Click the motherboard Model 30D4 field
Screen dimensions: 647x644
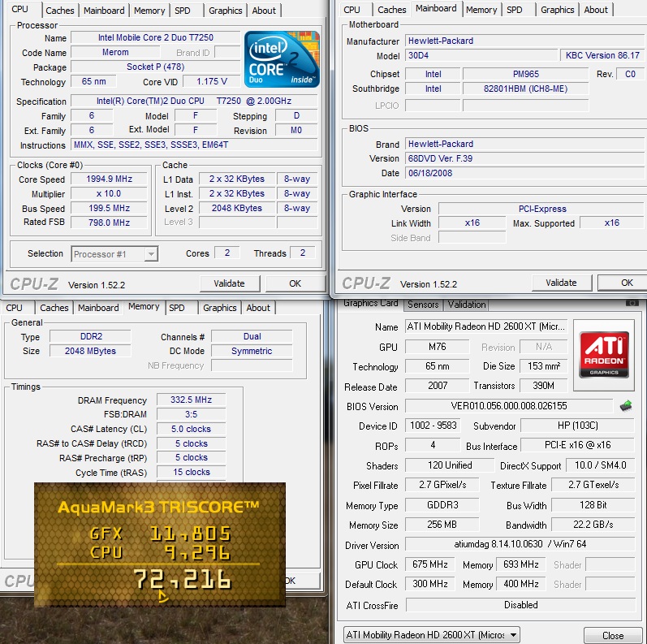coord(481,55)
